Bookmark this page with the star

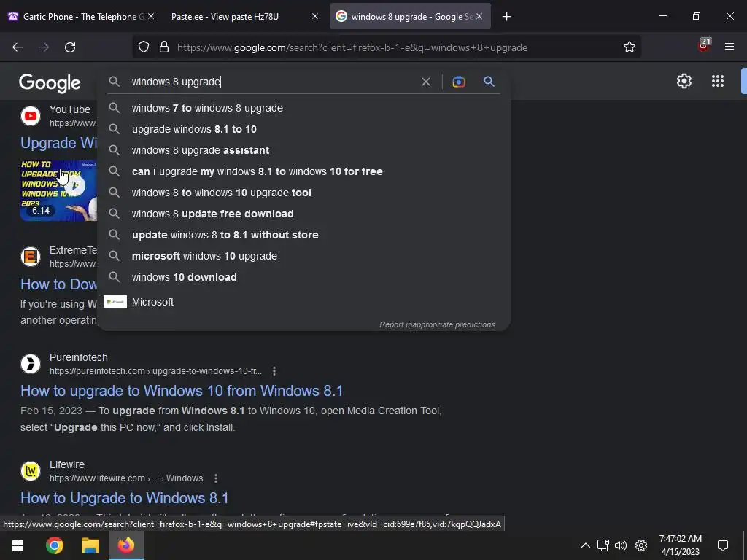(630, 47)
